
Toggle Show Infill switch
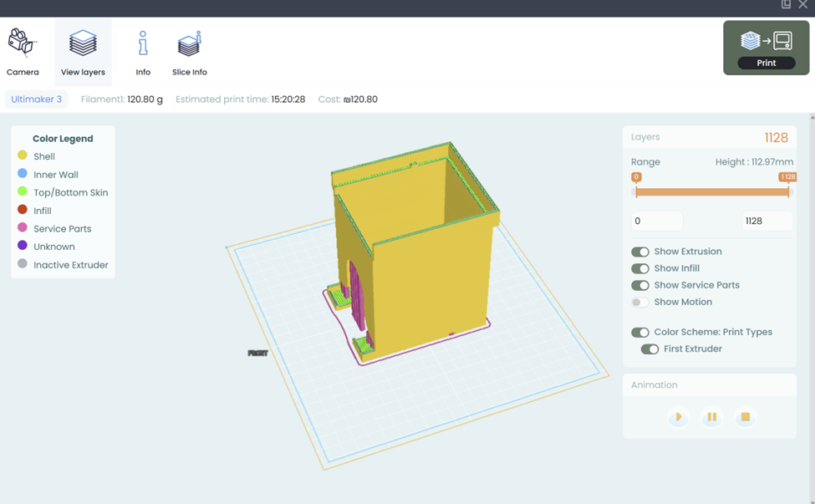click(x=639, y=268)
